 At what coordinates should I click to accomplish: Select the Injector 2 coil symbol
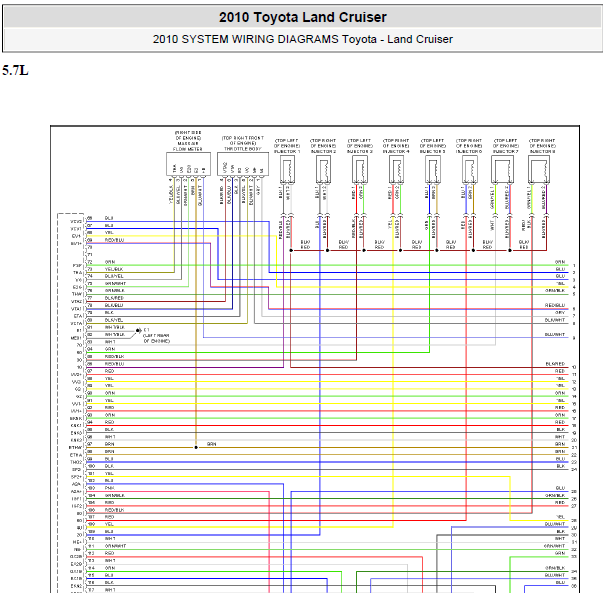[x=323, y=169]
